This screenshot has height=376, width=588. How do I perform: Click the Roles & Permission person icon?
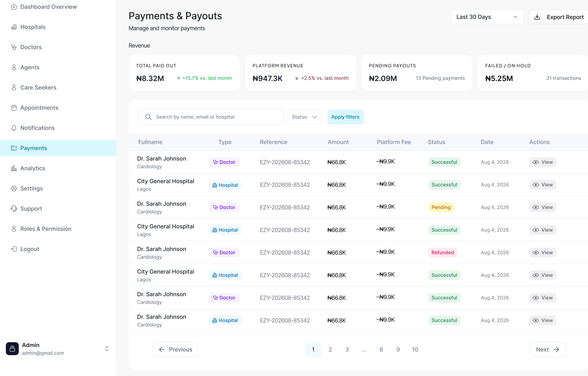click(14, 229)
